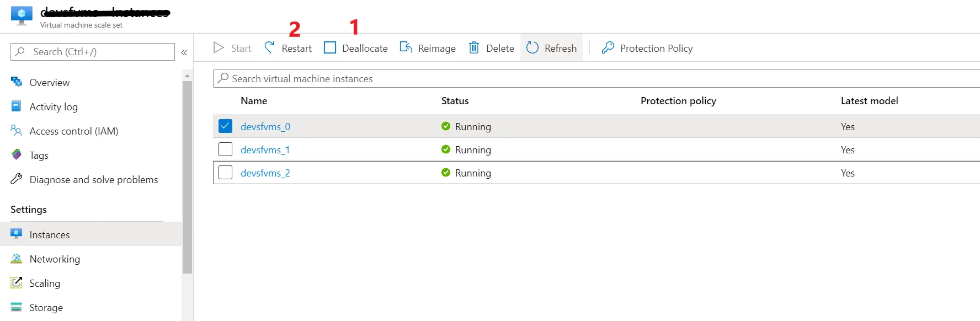This screenshot has height=321, width=980.
Task: Open the Networking settings menu item
Action: [55, 259]
